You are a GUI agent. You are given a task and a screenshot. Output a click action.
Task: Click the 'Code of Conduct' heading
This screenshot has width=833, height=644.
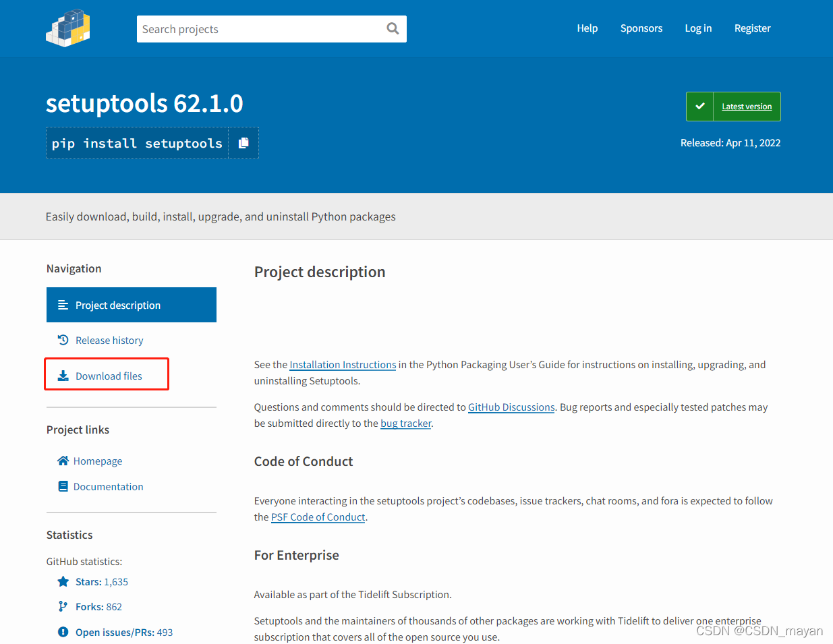[x=304, y=461]
